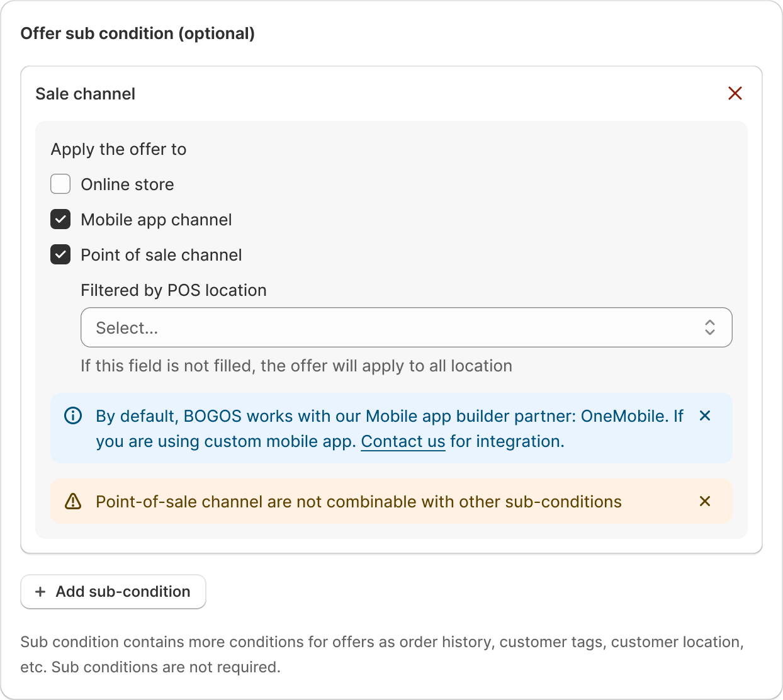783x700 pixels.
Task: Click the Mobile app channel label
Action: click(x=156, y=220)
